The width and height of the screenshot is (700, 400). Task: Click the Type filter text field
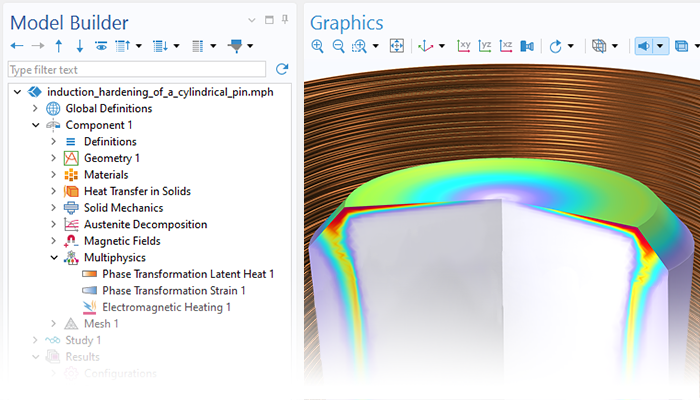tap(136, 69)
